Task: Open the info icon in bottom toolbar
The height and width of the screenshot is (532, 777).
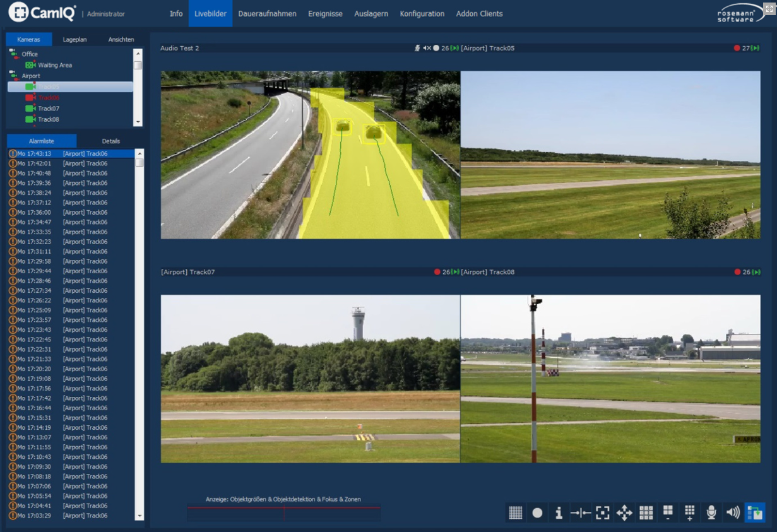Action: [x=559, y=512]
